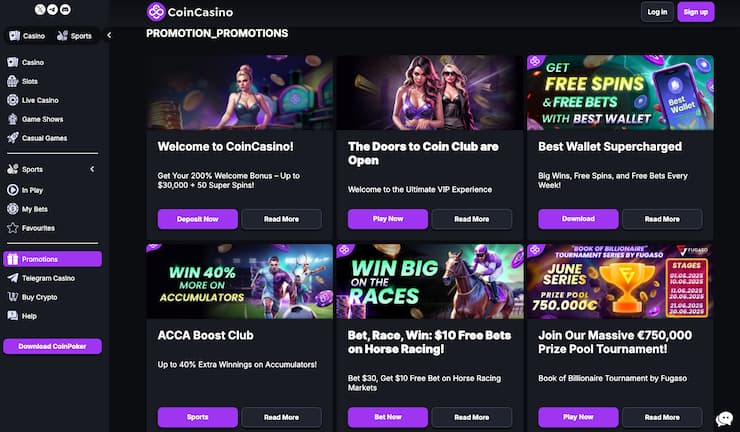Switch to the Casino toggle tab
740x432 pixels.
click(x=27, y=36)
